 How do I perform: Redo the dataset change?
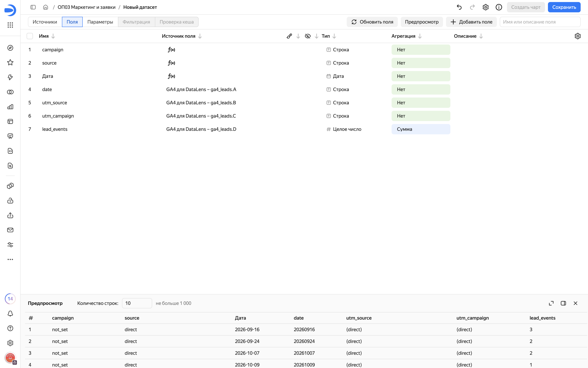tap(472, 7)
